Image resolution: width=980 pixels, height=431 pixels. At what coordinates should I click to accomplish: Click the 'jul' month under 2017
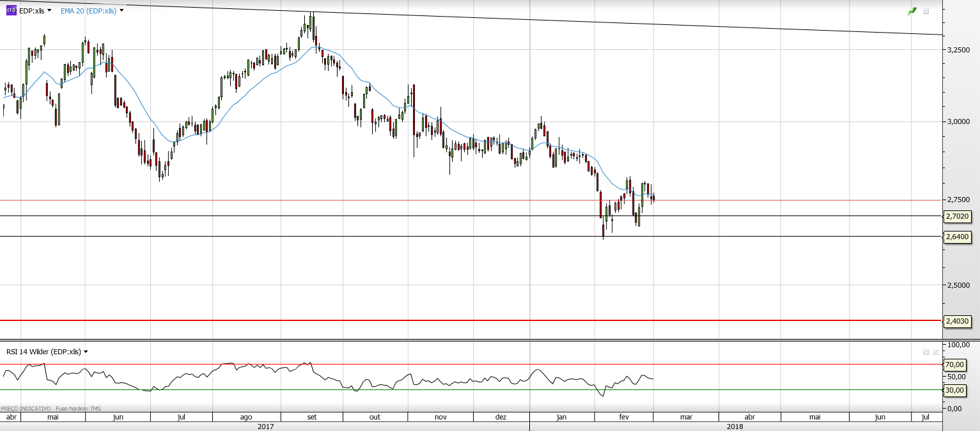[x=182, y=417]
